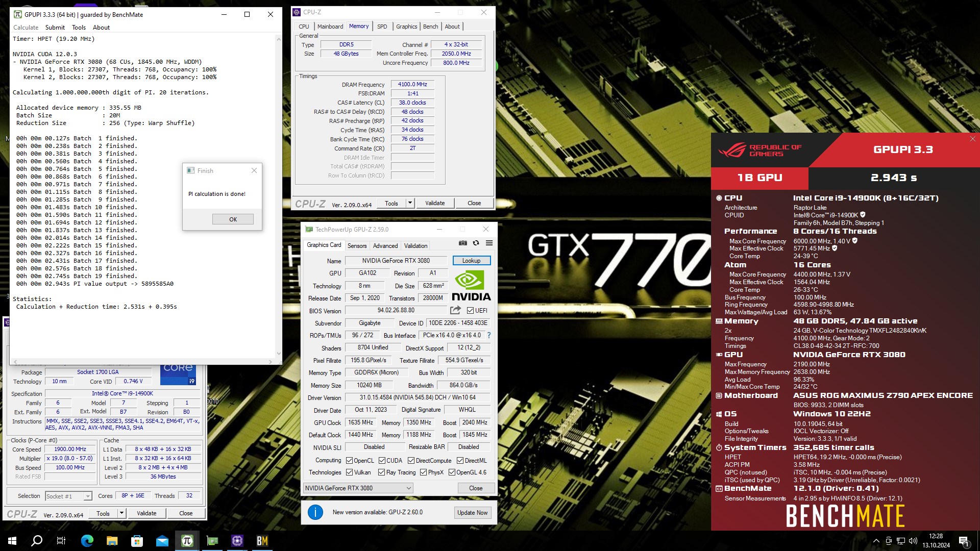Screen dimensions: 980x551
Task: Click the NVIDIA logo in GPU-Z
Action: [471, 286]
